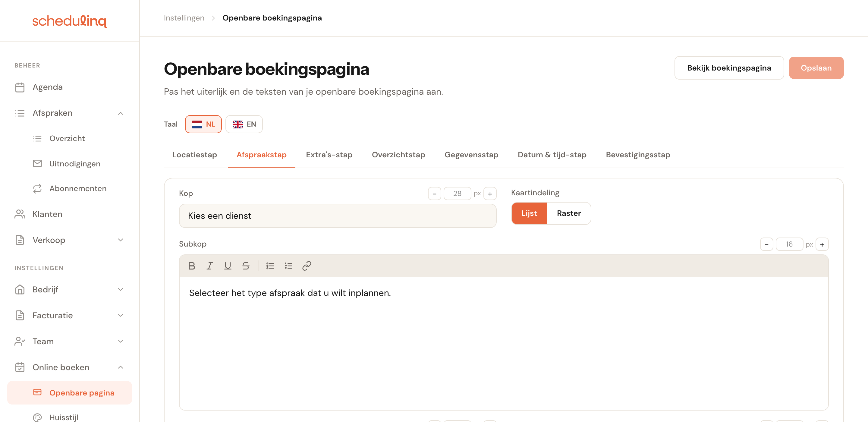Go to Instellingen breadcrumb

click(x=184, y=18)
